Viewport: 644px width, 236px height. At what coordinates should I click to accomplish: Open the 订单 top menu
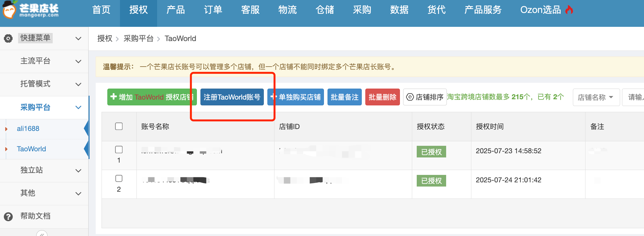tap(213, 10)
